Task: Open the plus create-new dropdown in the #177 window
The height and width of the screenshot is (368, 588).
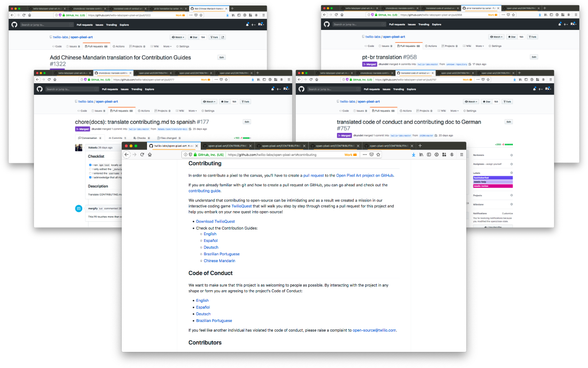Action: [x=278, y=89]
